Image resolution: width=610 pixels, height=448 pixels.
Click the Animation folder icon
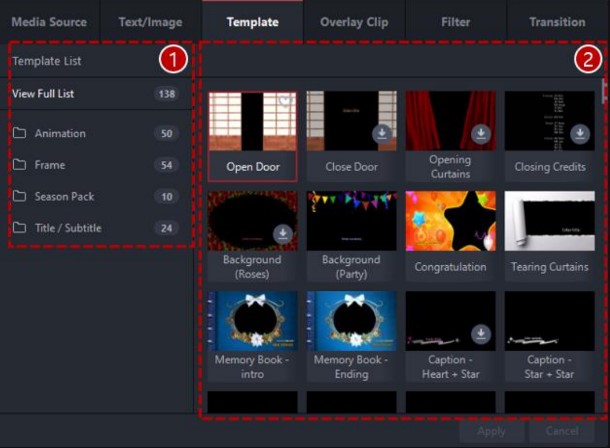click(x=20, y=133)
